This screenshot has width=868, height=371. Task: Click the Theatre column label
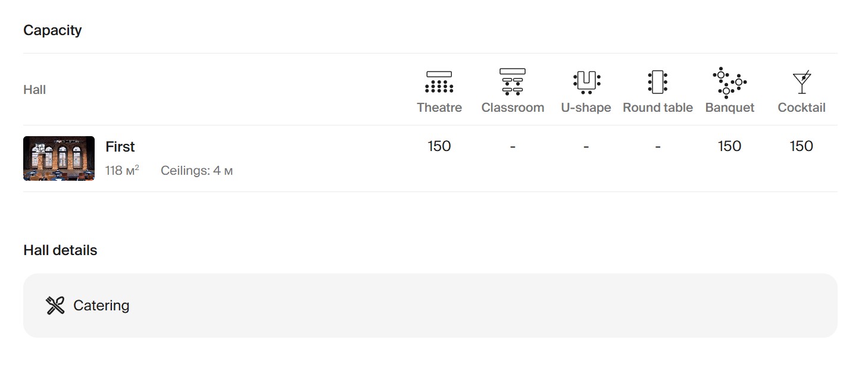coord(439,108)
